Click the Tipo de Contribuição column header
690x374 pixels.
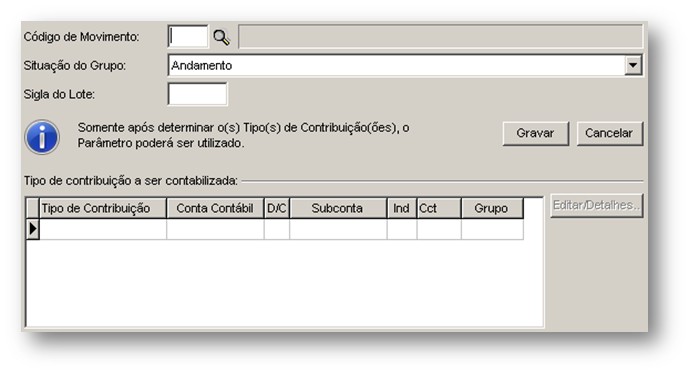click(103, 208)
